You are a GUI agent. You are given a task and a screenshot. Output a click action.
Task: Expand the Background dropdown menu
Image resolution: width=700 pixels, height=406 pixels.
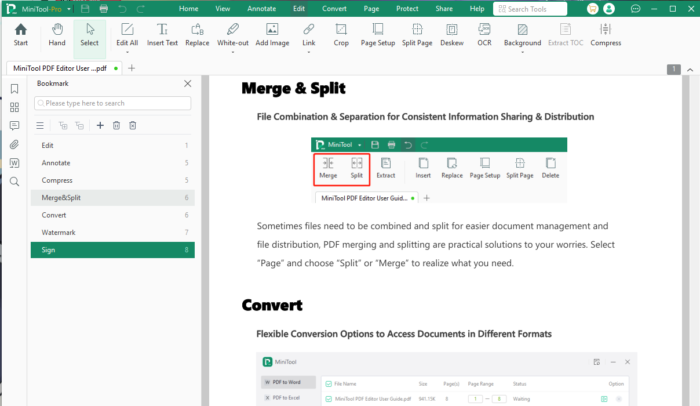coord(522,53)
